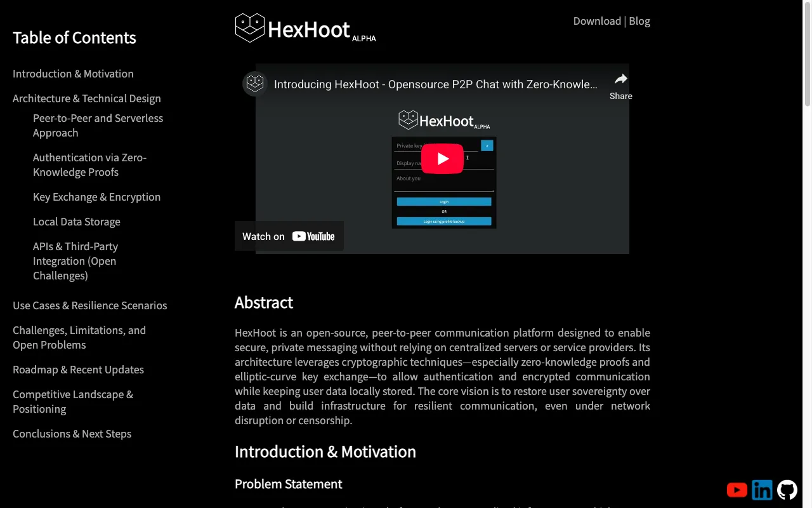
Task: Open the Blog link
Action: tap(639, 21)
